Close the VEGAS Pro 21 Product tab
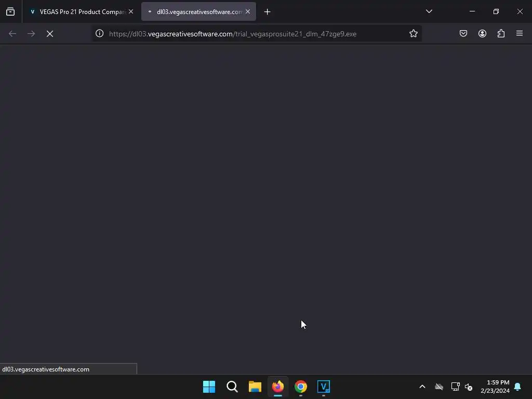Screen dimensions: 532x399 click(131, 11)
